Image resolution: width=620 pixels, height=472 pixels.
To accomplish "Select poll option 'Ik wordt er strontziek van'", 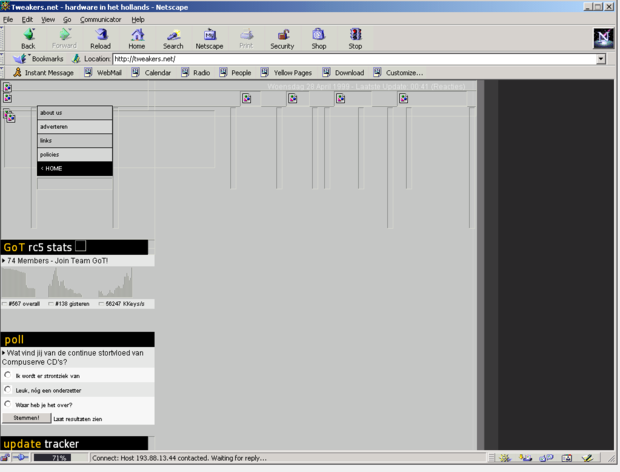I will click(8, 375).
